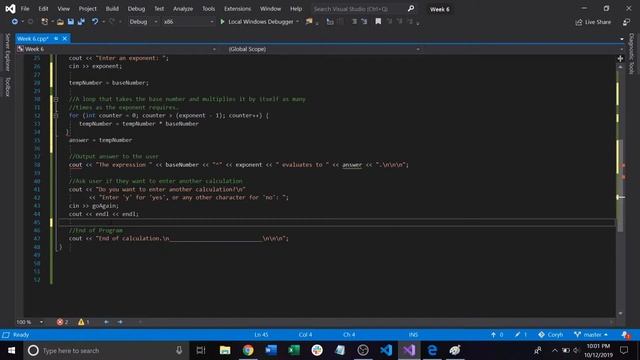
Task: Open the Week 6 project scope dropdown
Action: (117, 49)
